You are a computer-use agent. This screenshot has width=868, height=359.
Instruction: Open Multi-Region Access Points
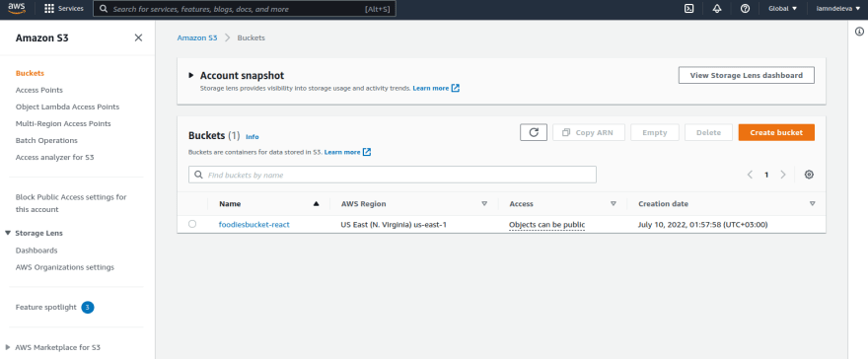click(63, 123)
